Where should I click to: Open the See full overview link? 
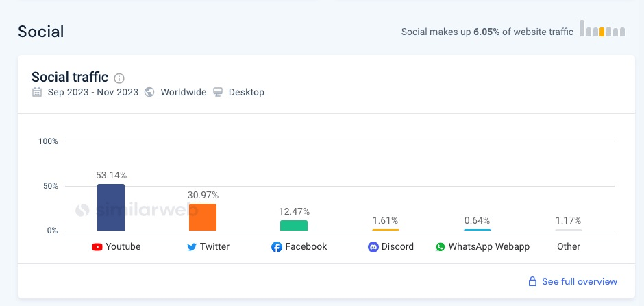coord(579,282)
